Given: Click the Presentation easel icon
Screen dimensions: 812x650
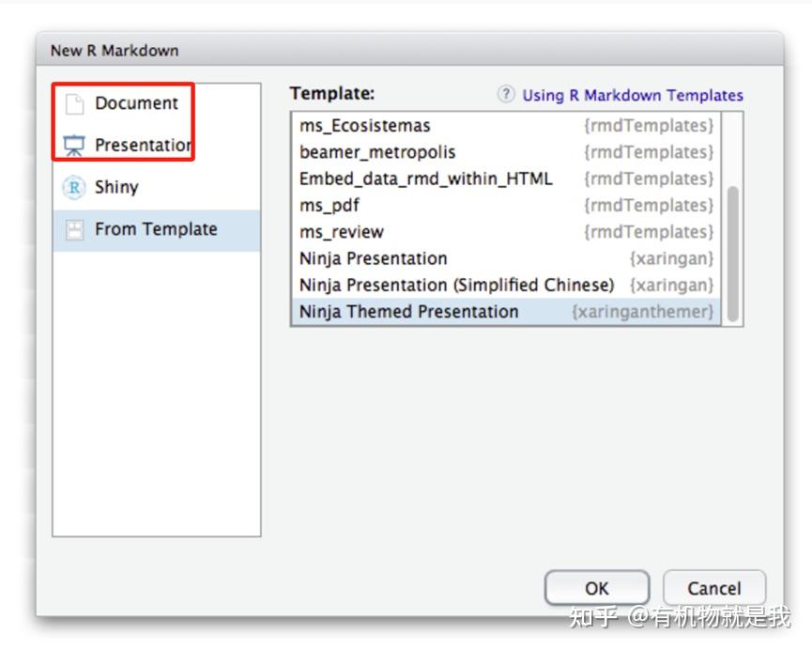Looking at the screenshot, I should [x=74, y=146].
